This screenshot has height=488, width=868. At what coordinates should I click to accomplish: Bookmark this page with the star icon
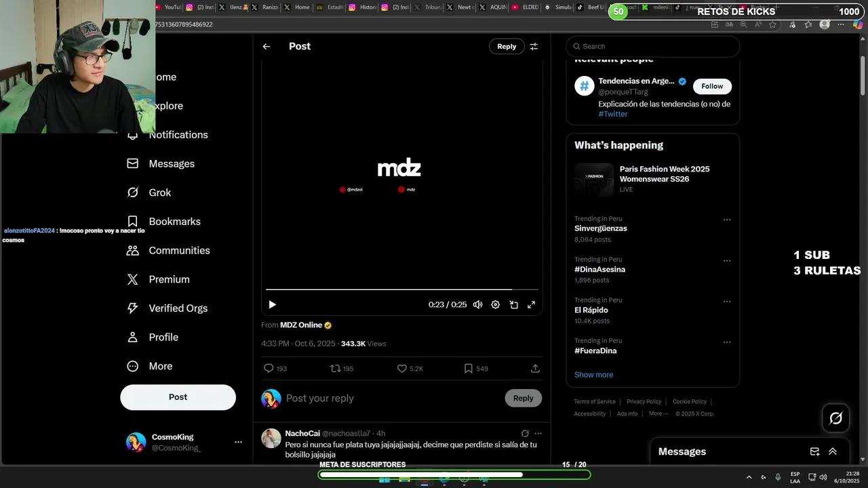tap(772, 24)
